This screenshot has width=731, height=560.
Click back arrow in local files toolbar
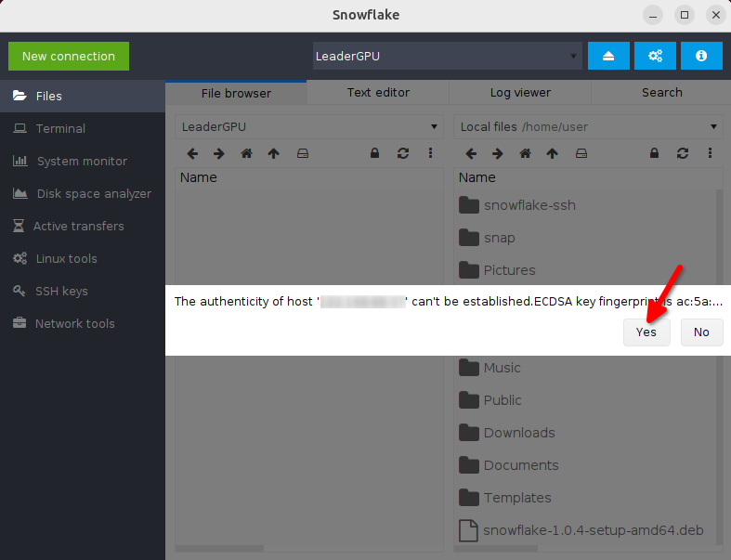471,153
